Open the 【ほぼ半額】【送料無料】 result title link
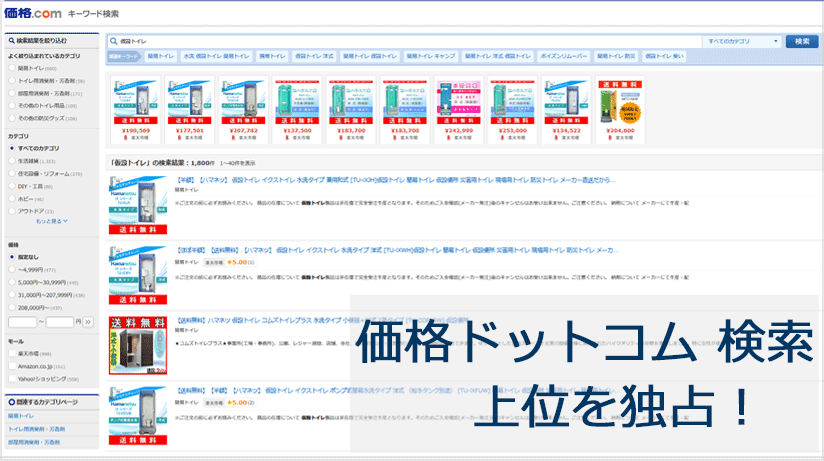This screenshot has width=824, height=461. tap(397, 250)
